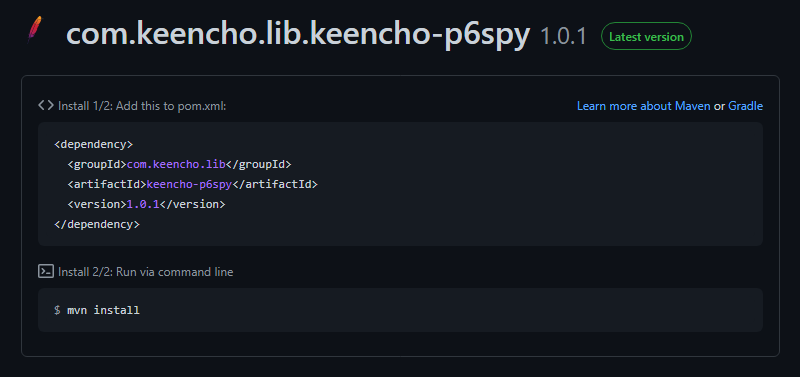Click the closing </groupId> tag
The width and height of the screenshot is (800, 377).
click(x=258, y=164)
